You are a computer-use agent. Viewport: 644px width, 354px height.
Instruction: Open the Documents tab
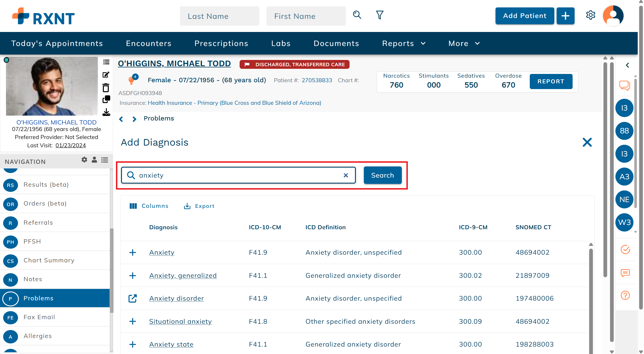click(x=336, y=43)
